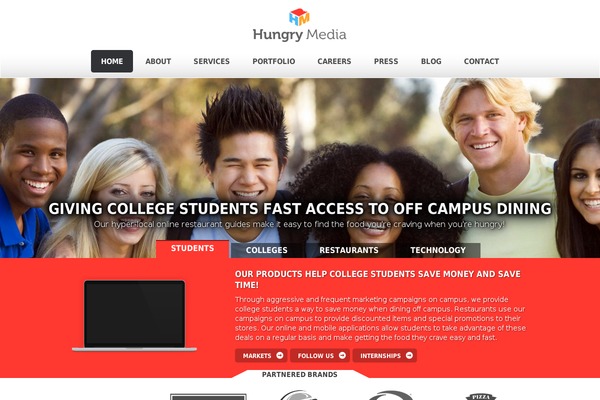Click the Hungry Media wordmark text
Screen dimensions: 600x400
[299, 35]
